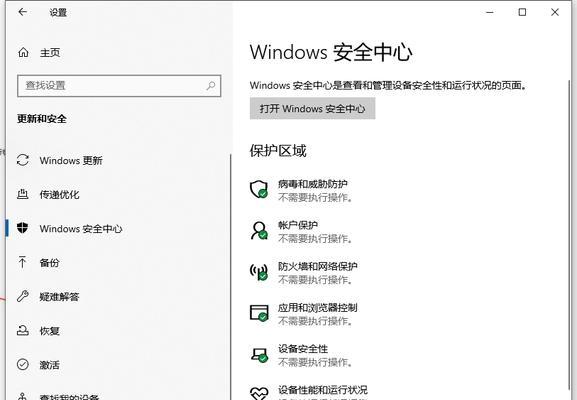Click the Windows 安全中心 page title
This screenshot has height=400, width=577.
coord(331,52)
